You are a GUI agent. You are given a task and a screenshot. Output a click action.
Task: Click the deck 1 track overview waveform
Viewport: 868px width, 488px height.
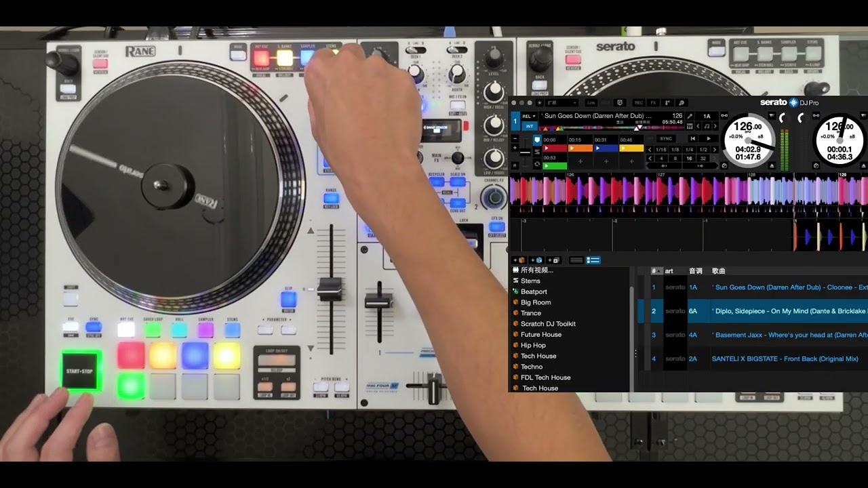[611, 128]
